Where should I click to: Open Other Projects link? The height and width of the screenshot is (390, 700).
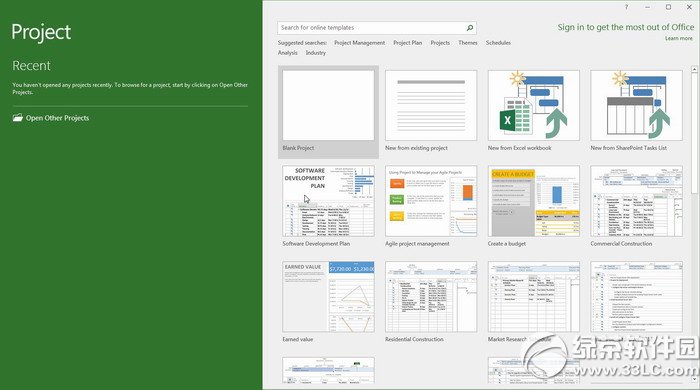(57, 118)
